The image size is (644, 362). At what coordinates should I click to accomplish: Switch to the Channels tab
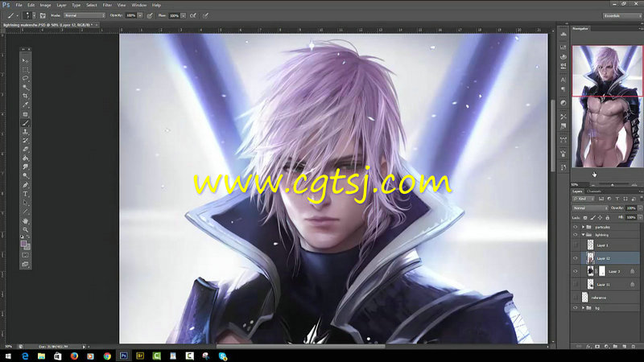[x=594, y=191]
